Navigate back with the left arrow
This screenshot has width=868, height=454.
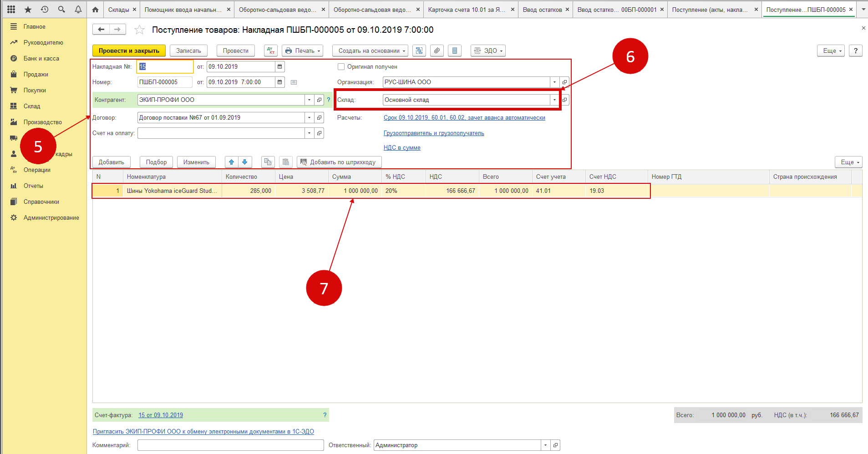click(101, 30)
